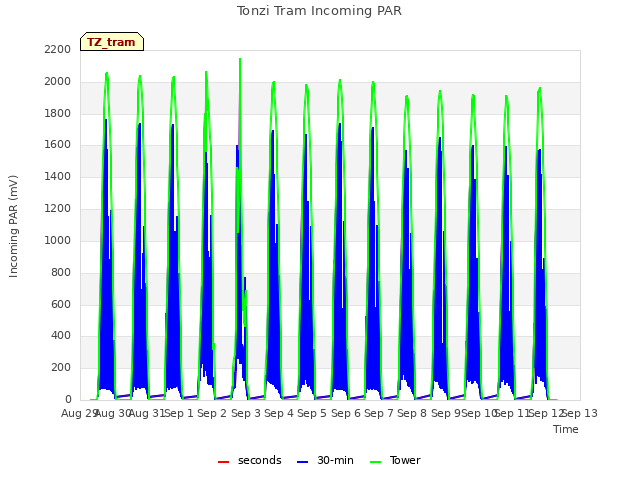Click the TZ_tram label box

pos(112,42)
